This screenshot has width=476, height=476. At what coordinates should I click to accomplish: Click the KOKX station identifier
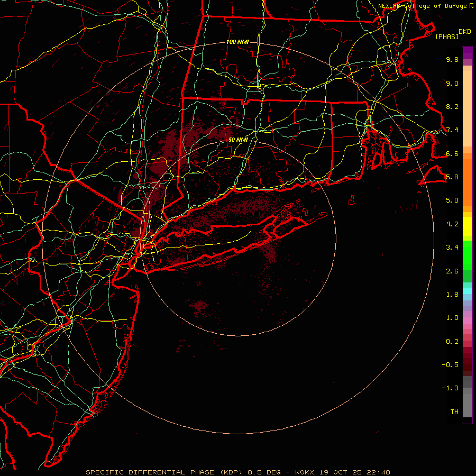pyautogui.click(x=305, y=472)
